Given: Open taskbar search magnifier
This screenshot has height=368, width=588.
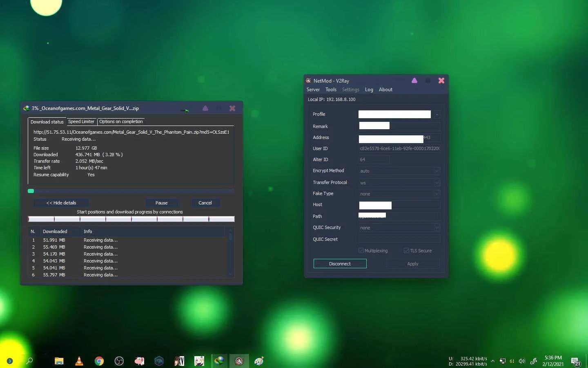Looking at the screenshot, I should coord(30,361).
